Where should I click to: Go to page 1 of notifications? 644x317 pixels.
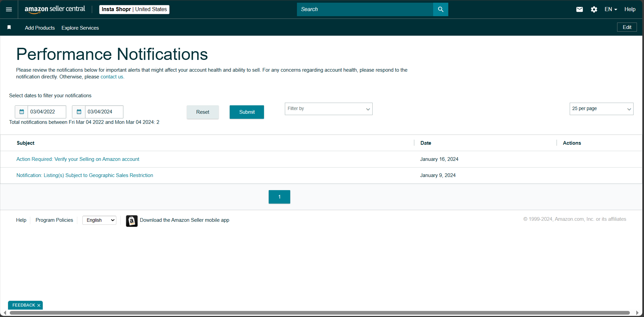click(x=279, y=197)
